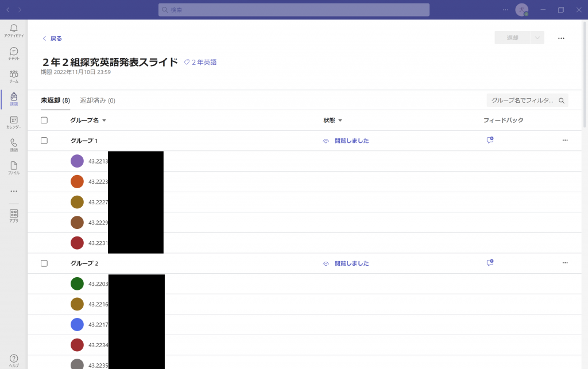Click the feedback icon for グループ 1
588x369 pixels.
pyautogui.click(x=490, y=140)
